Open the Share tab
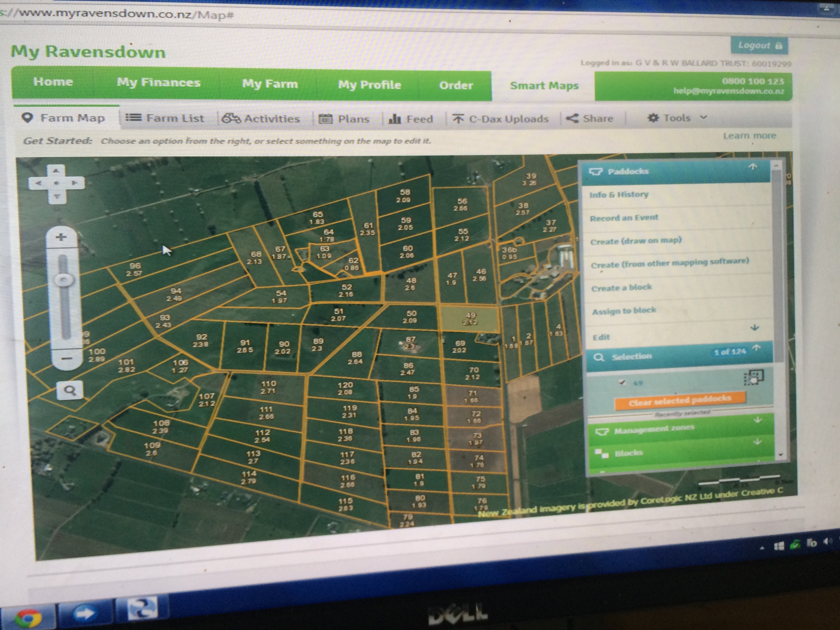This screenshot has height=630, width=840. click(589, 119)
